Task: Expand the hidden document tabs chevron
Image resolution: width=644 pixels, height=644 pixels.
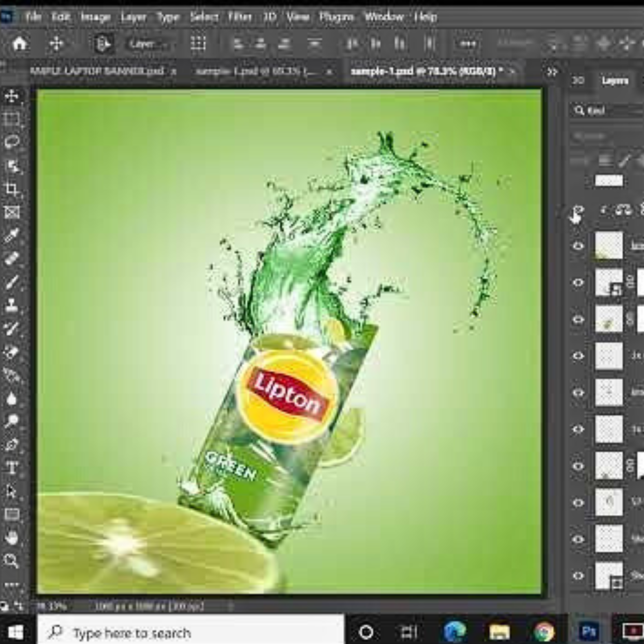Action: click(552, 72)
